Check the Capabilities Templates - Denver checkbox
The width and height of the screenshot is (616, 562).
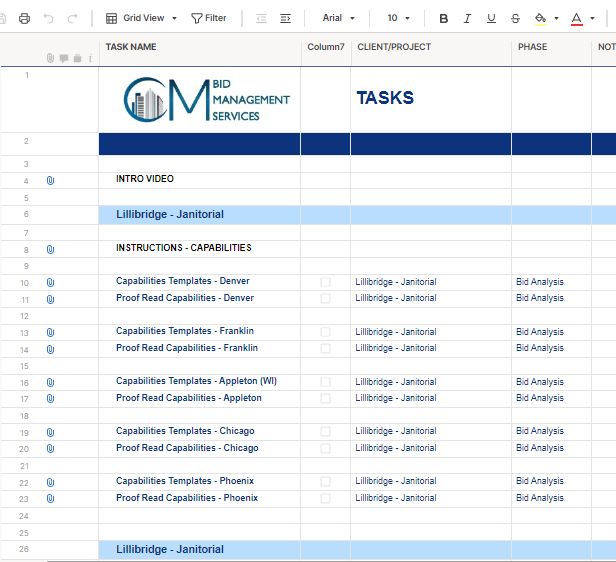[325, 282]
